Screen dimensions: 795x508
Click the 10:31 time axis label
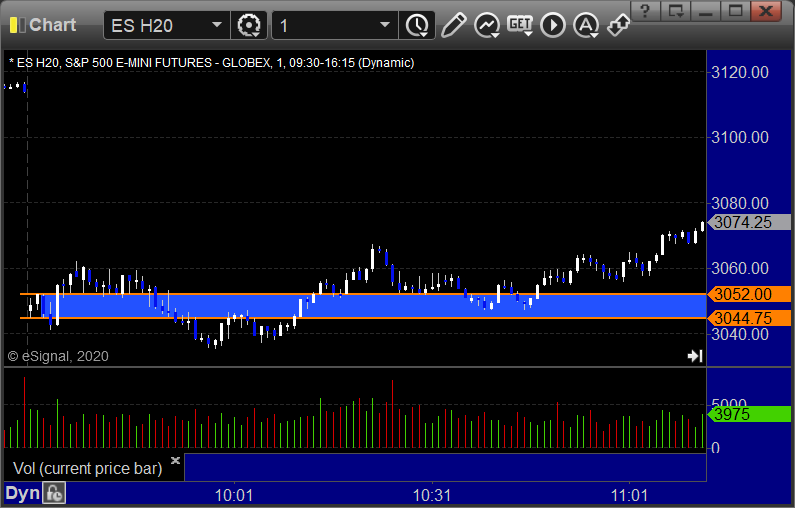pyautogui.click(x=432, y=495)
